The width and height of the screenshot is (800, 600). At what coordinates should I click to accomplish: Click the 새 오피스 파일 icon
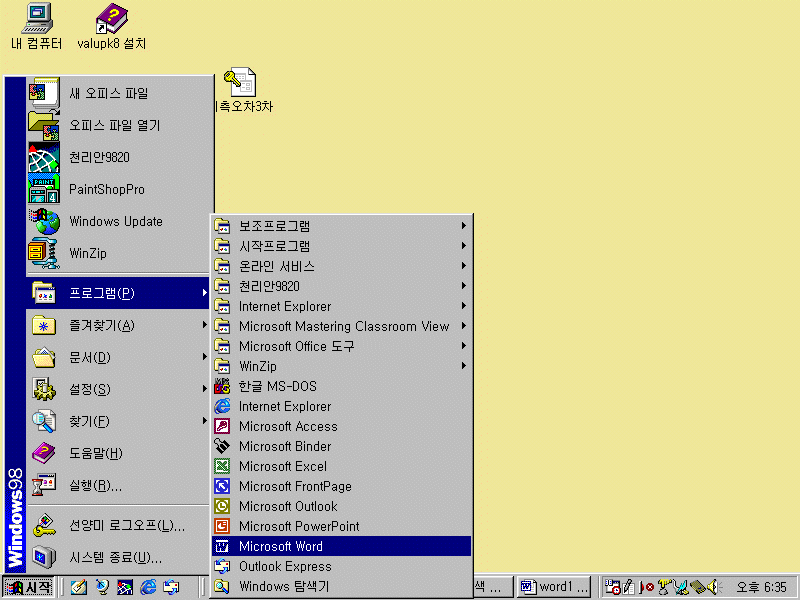[x=44, y=93]
